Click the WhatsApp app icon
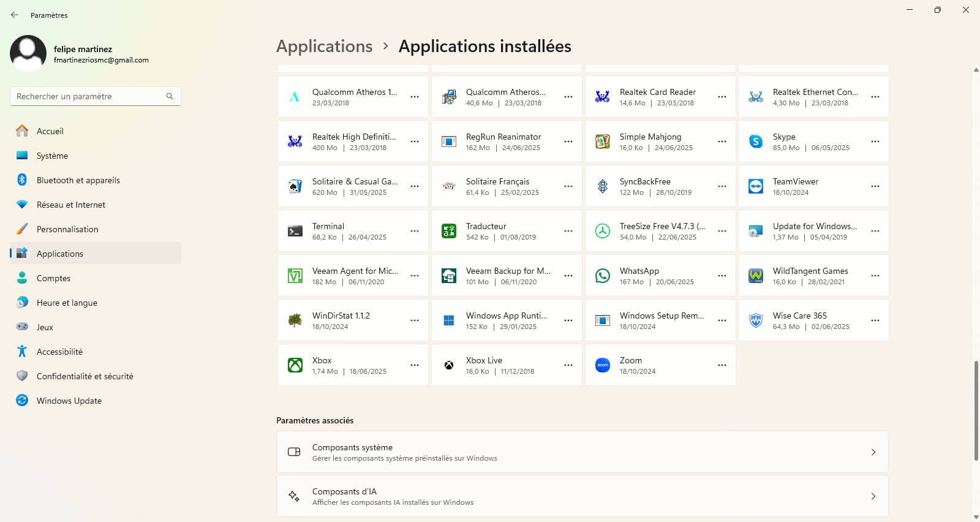This screenshot has width=980, height=522. click(603, 276)
